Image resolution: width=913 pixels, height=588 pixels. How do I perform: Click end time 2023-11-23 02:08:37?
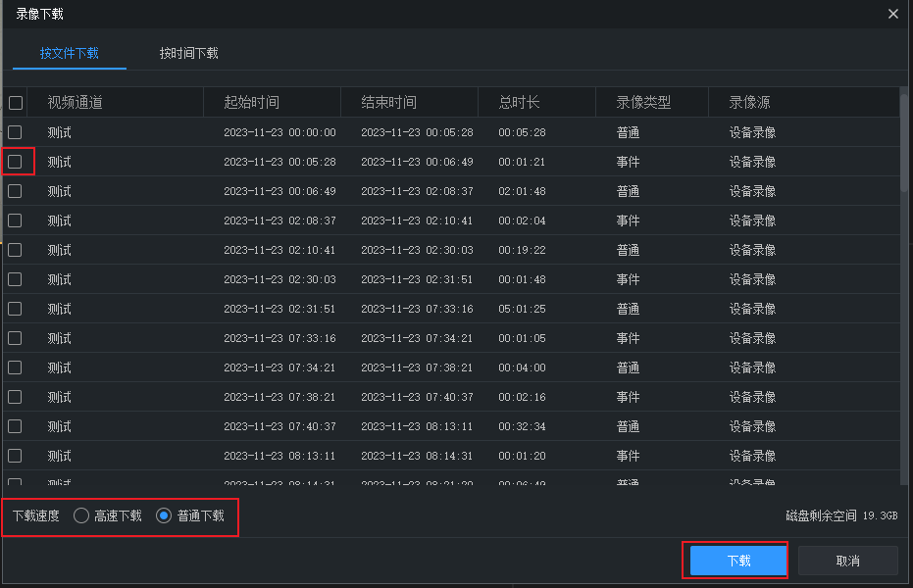417,191
